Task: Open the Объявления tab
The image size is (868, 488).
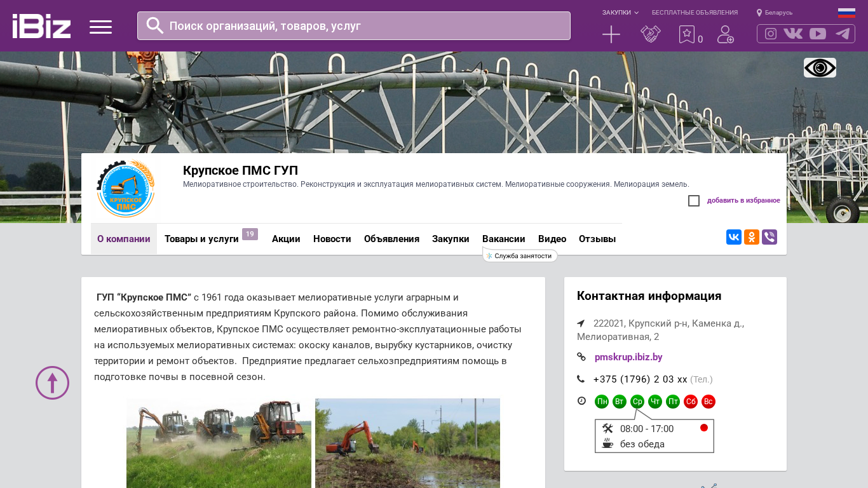Action: [391, 239]
